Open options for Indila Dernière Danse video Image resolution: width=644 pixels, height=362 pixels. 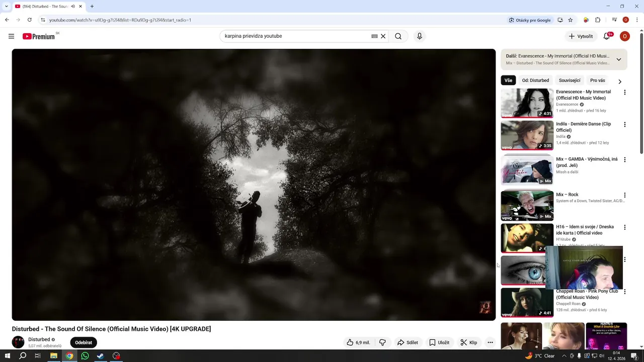click(625, 125)
